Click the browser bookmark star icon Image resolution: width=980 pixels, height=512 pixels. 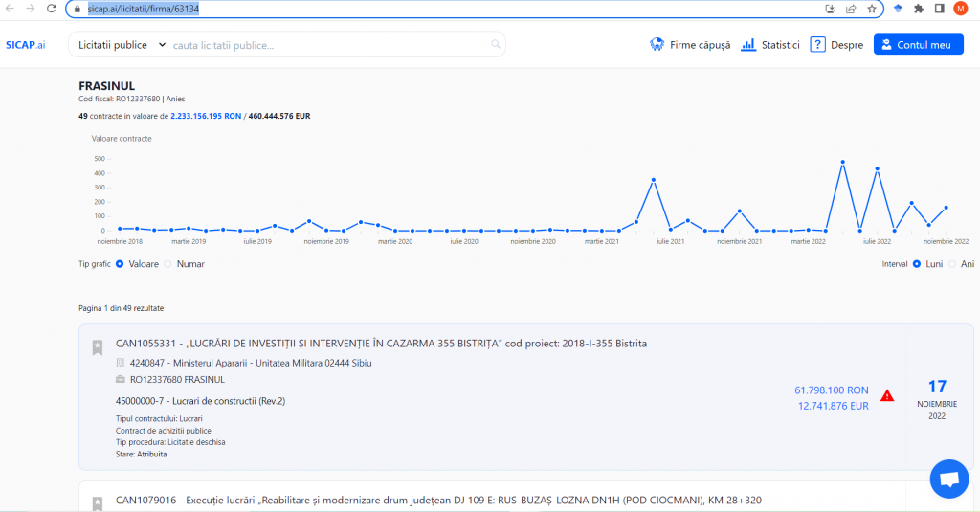coord(871,9)
